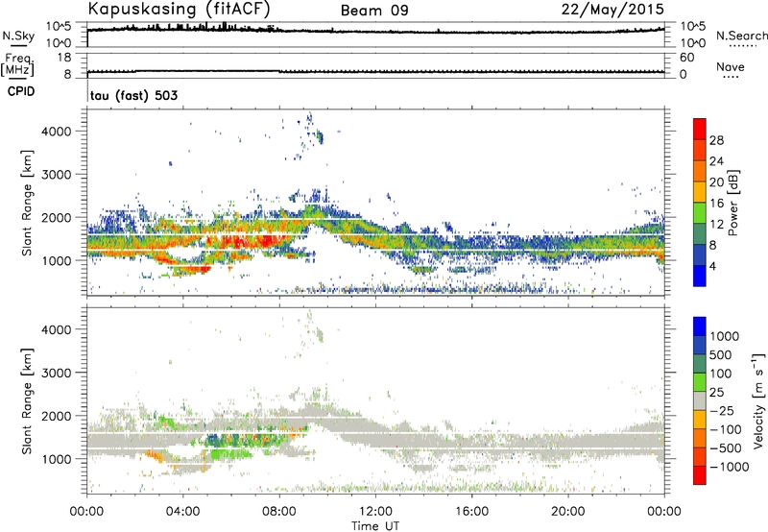Click the -100 value on velocity colorbar
The image size is (768, 532).
726,429
